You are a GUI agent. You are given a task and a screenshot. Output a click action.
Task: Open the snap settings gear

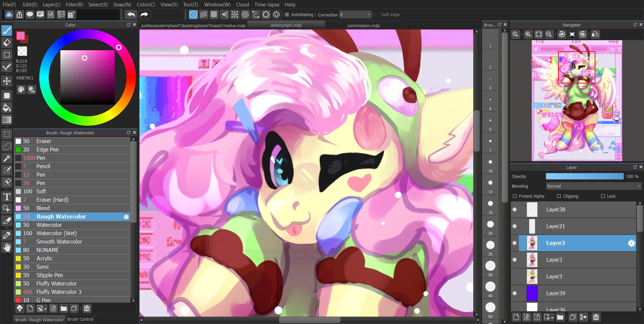276,14
